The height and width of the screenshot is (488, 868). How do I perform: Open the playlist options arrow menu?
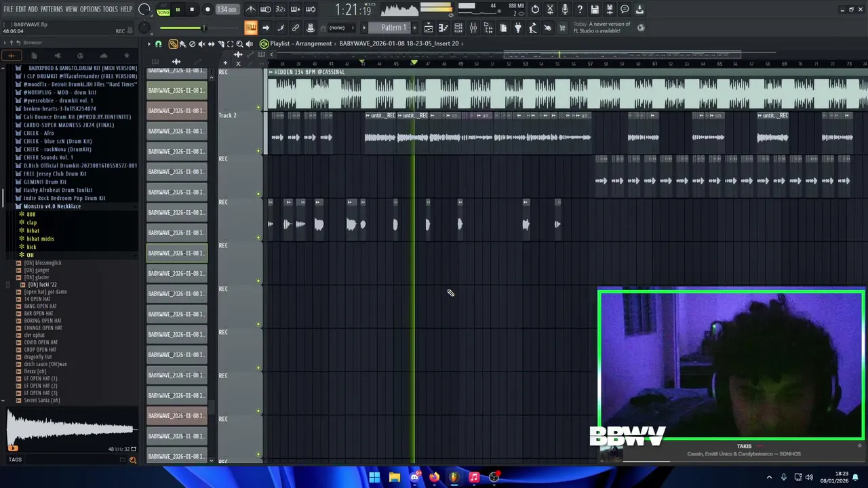[149, 44]
